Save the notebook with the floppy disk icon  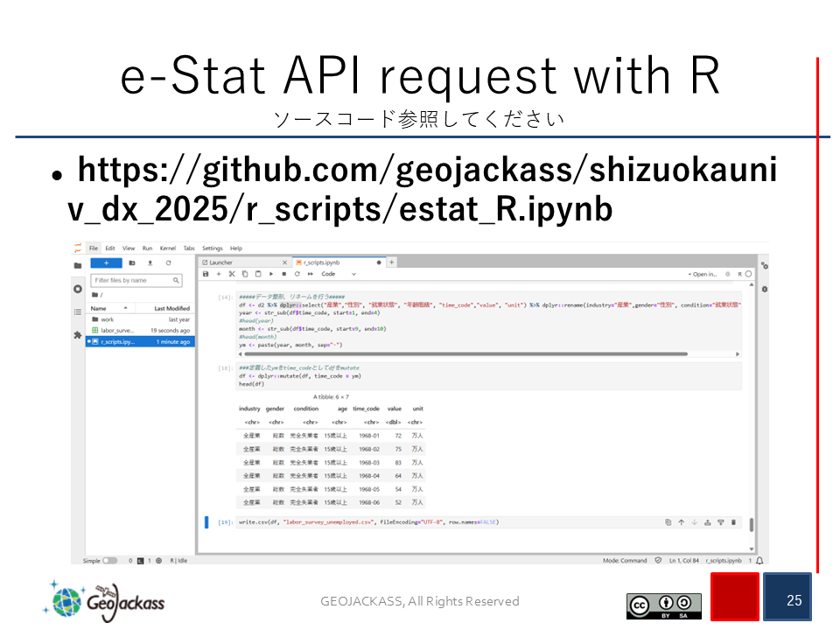(206, 274)
